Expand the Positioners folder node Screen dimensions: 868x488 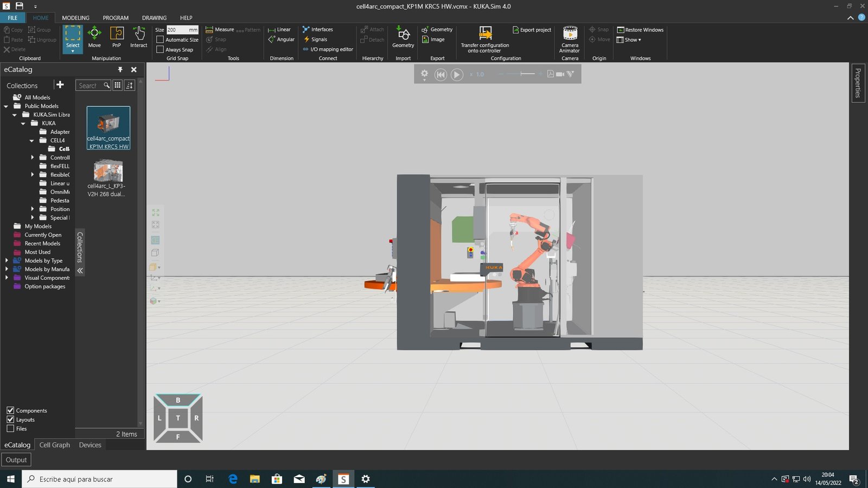click(32, 209)
